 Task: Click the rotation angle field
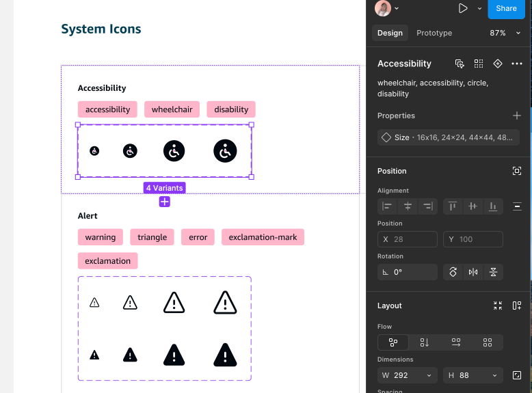coord(407,272)
